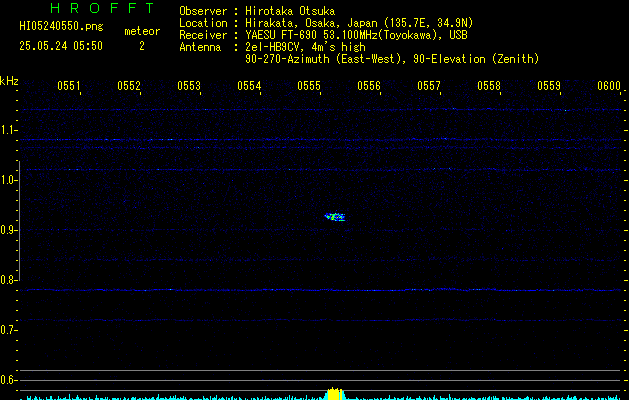
Task: Click the kHz axis unit label
Action: tap(9, 81)
